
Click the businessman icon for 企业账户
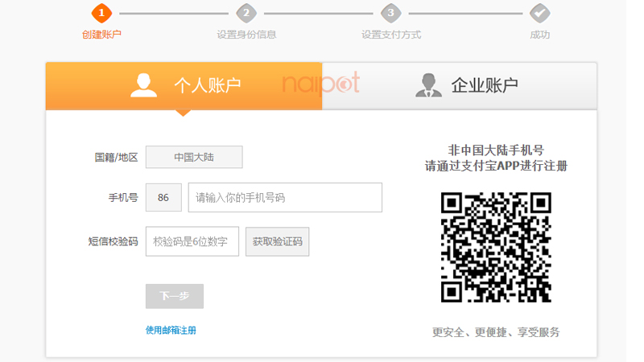428,85
